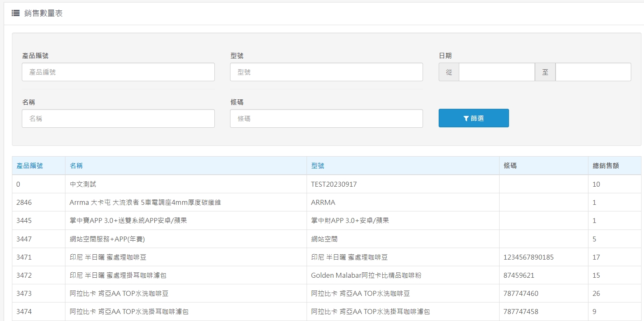Click the Arrma 大卡屯 大流浪者 name cell
Viewport: 644px width, 321px height.
(145, 202)
